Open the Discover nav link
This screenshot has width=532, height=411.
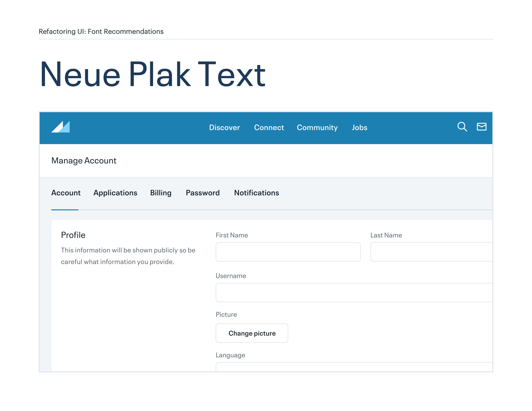(224, 128)
